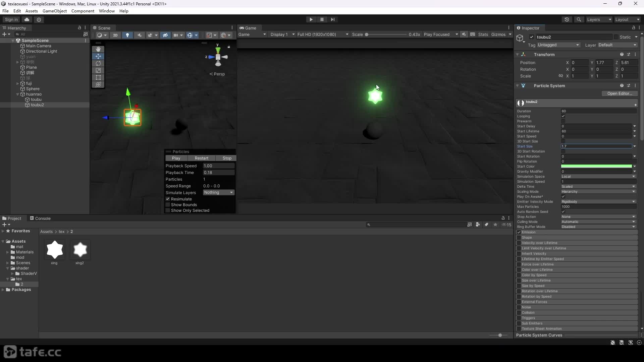The image size is (644, 362).
Task: Click the Open Editor button
Action: (620, 94)
